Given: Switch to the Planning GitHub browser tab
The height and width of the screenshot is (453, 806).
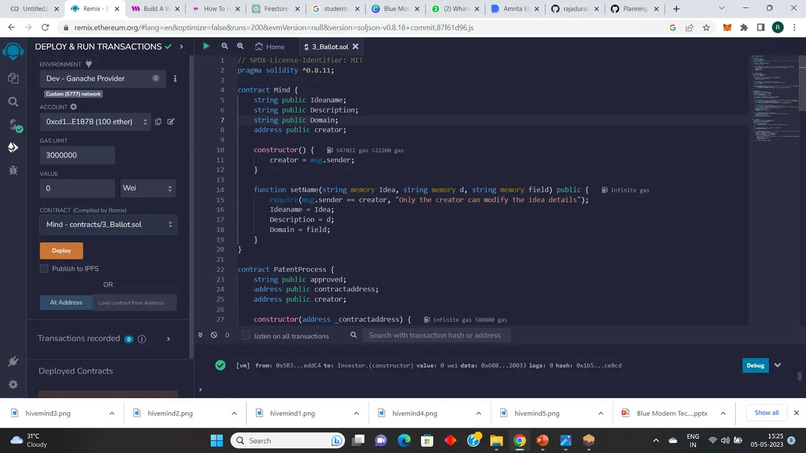Looking at the screenshot, I should (633, 9).
